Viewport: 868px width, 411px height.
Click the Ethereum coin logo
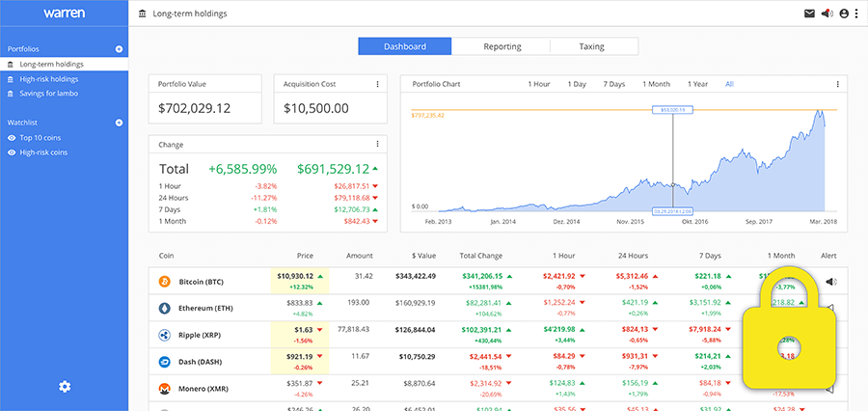click(164, 309)
